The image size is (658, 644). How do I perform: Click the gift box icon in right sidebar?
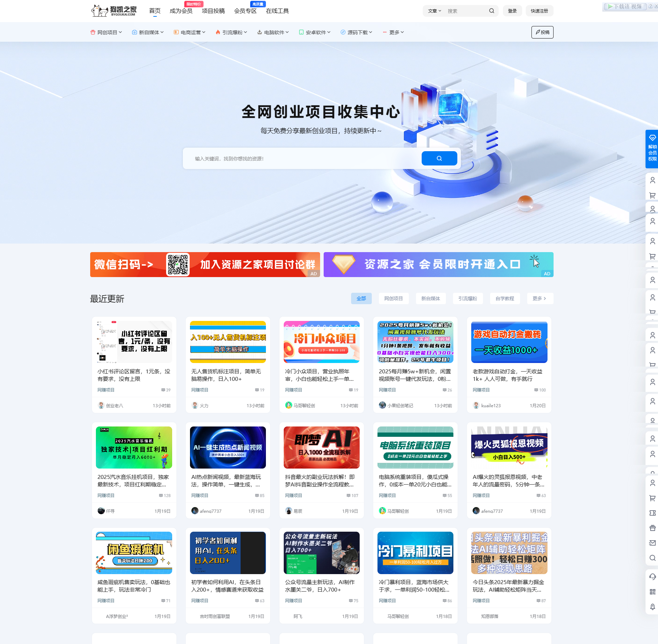(x=652, y=528)
